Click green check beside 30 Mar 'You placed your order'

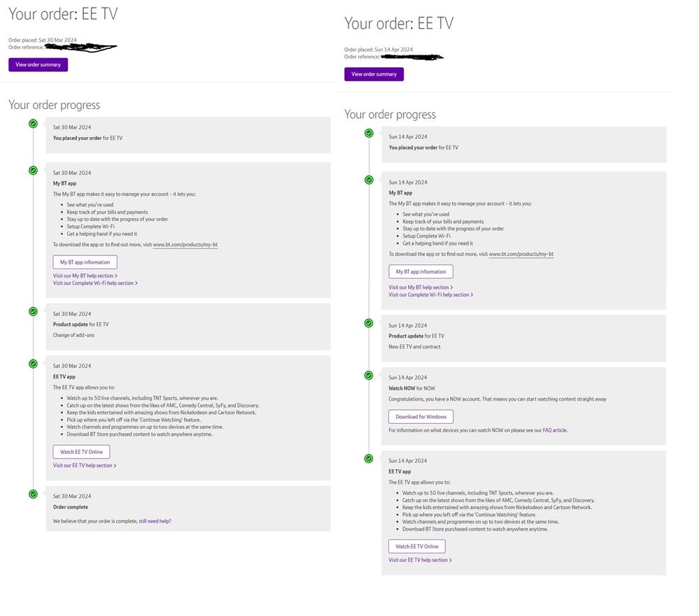(x=33, y=124)
